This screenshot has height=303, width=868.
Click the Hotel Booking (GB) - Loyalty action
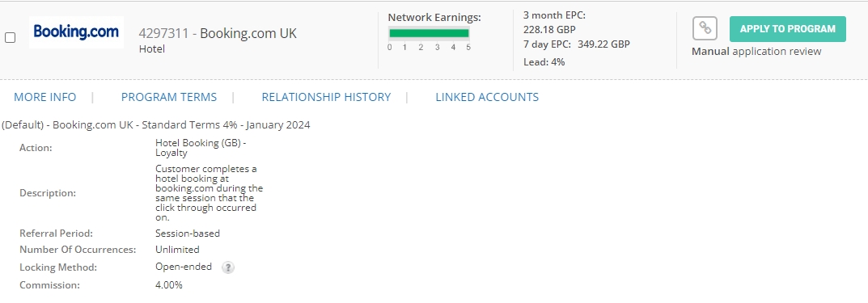(x=201, y=148)
